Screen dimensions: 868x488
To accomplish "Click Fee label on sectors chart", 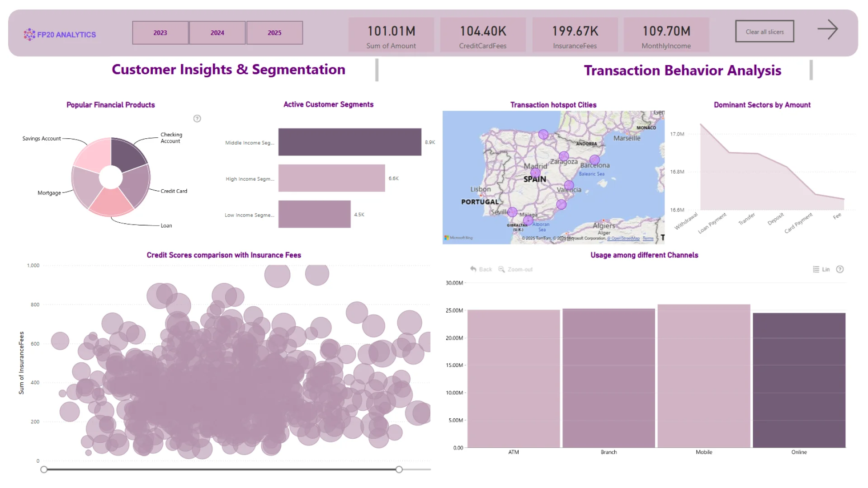I will (x=837, y=216).
